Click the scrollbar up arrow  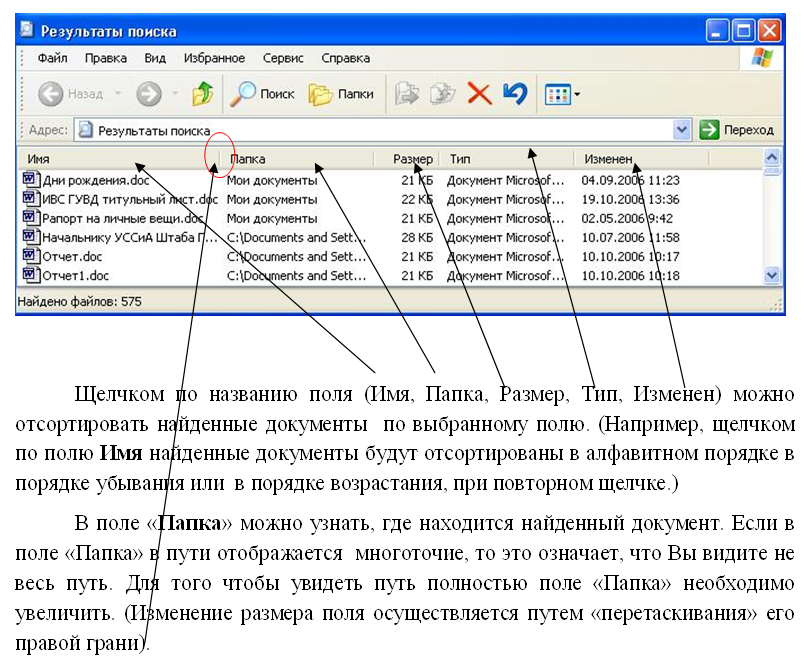tap(772, 157)
